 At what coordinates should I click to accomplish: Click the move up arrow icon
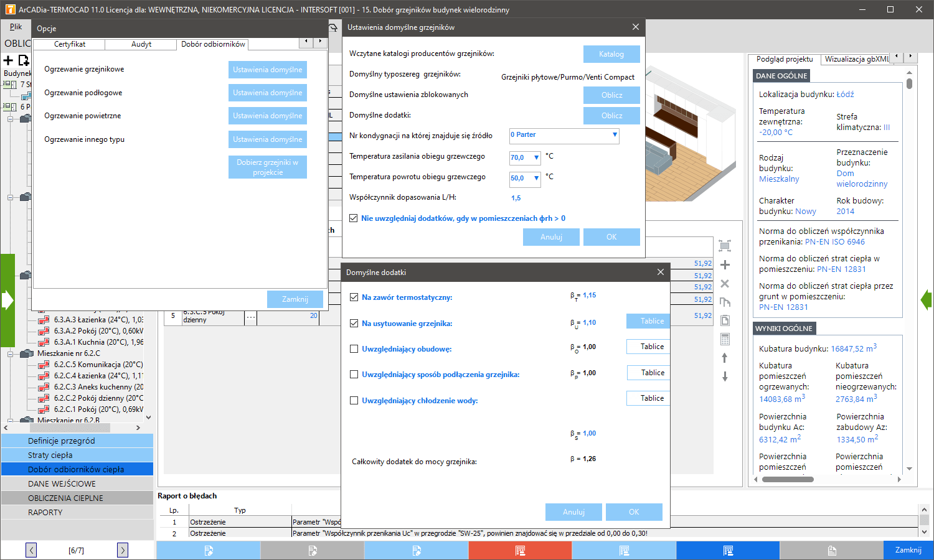pos(725,358)
